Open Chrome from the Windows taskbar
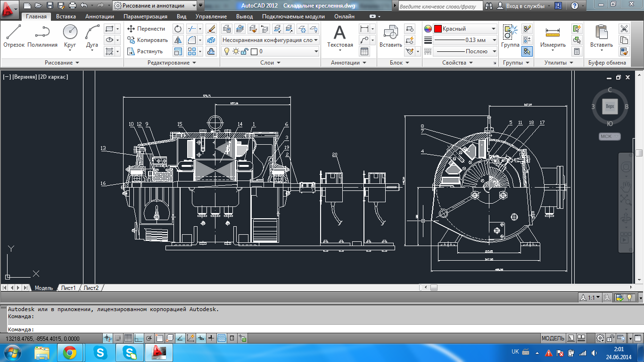Screen dimensions: 644x362 pos(70,352)
